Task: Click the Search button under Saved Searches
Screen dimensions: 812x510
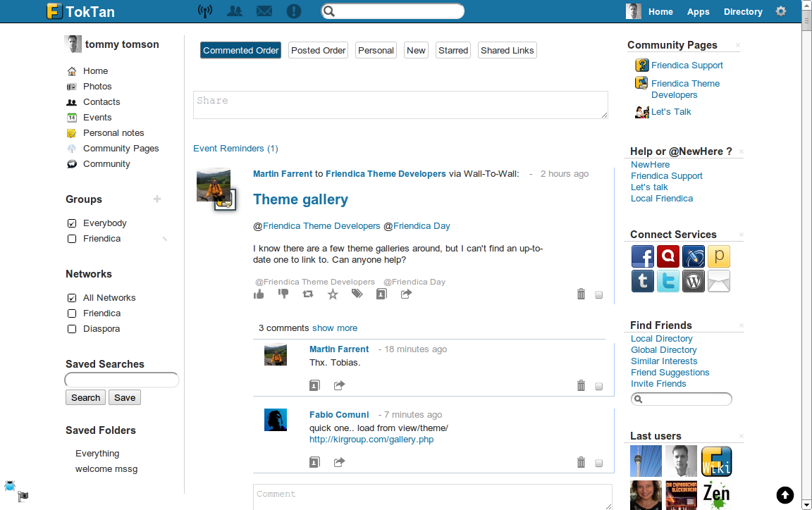Action: point(85,397)
